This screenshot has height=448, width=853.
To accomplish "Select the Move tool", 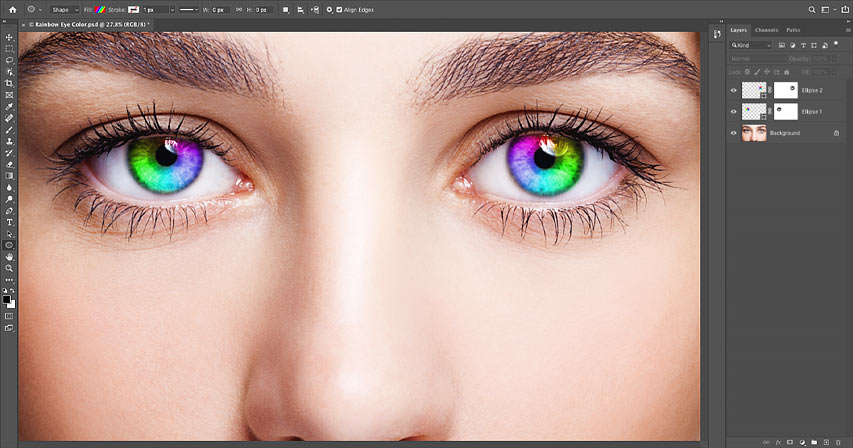I will (x=9, y=37).
